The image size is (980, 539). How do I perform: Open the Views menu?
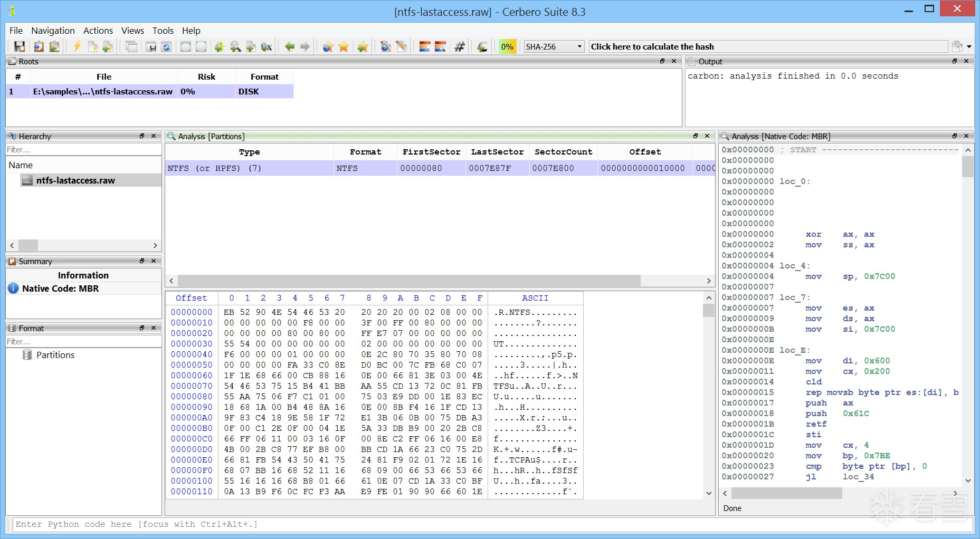(132, 31)
